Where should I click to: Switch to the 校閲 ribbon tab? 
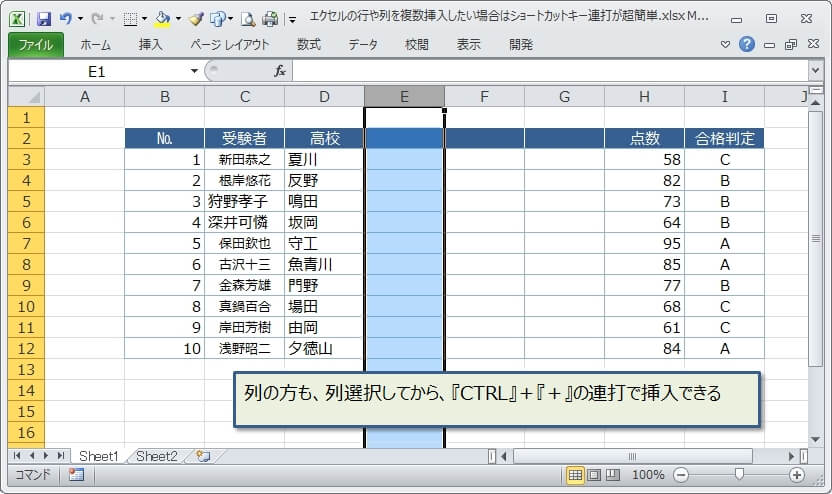coord(417,45)
